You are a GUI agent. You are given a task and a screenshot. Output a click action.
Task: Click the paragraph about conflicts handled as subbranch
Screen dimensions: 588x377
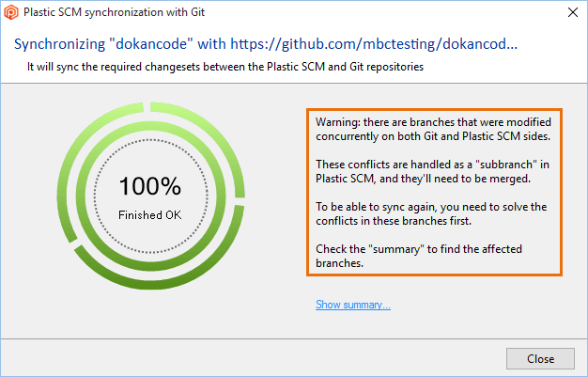coord(432,172)
